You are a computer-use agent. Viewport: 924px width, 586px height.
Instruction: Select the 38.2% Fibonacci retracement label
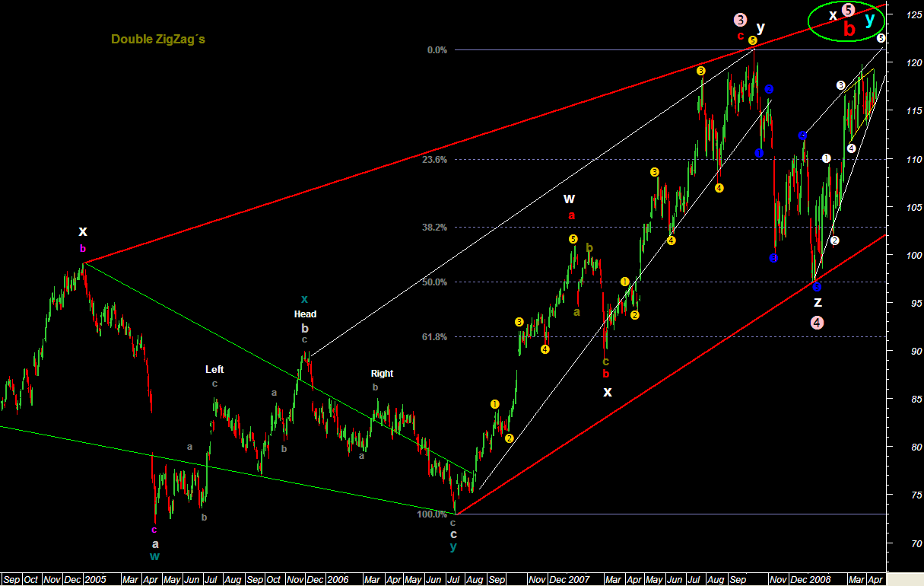[x=435, y=228]
